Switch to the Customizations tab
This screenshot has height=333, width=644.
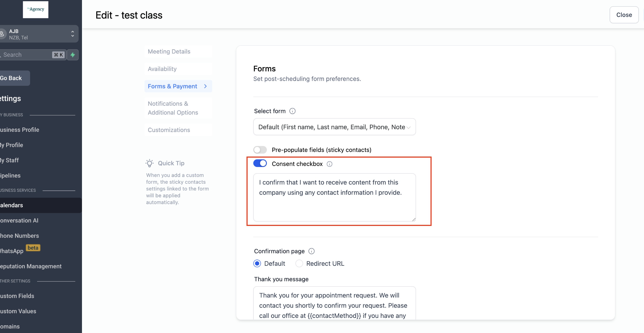pyautogui.click(x=169, y=130)
